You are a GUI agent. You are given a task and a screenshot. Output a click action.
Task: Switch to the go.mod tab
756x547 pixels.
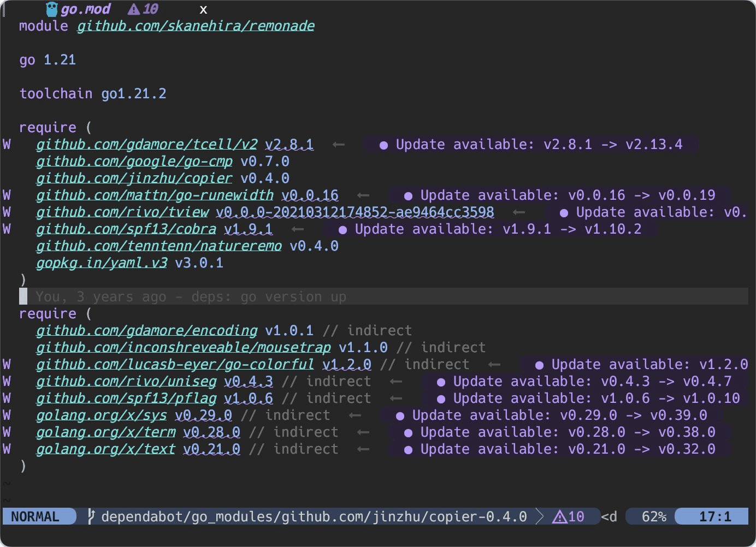click(85, 9)
